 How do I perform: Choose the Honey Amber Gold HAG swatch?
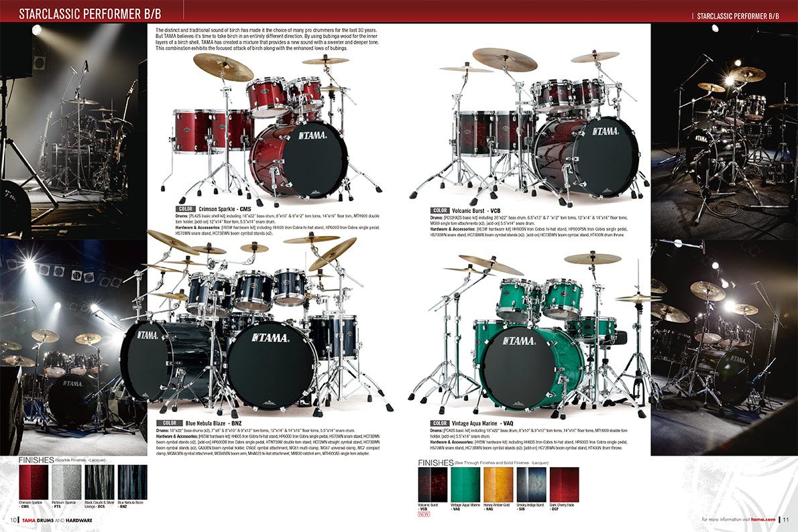tap(498, 484)
